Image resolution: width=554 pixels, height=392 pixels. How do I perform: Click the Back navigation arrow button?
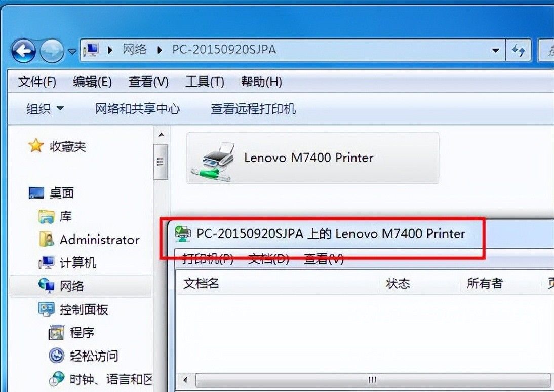point(23,52)
